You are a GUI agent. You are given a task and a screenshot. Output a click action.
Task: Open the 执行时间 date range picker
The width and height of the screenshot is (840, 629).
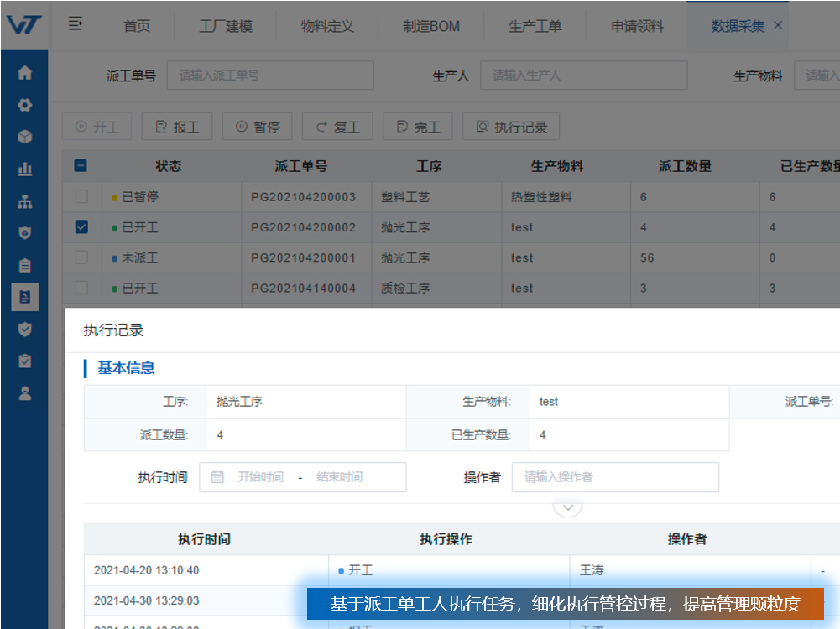pos(302,477)
